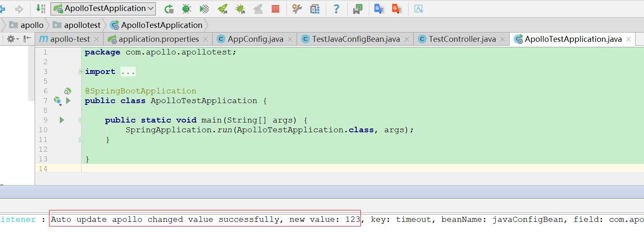This screenshot has height=232, width=644.
Task: Close the ApolloTestApplication.java tab
Action: (x=628, y=39)
